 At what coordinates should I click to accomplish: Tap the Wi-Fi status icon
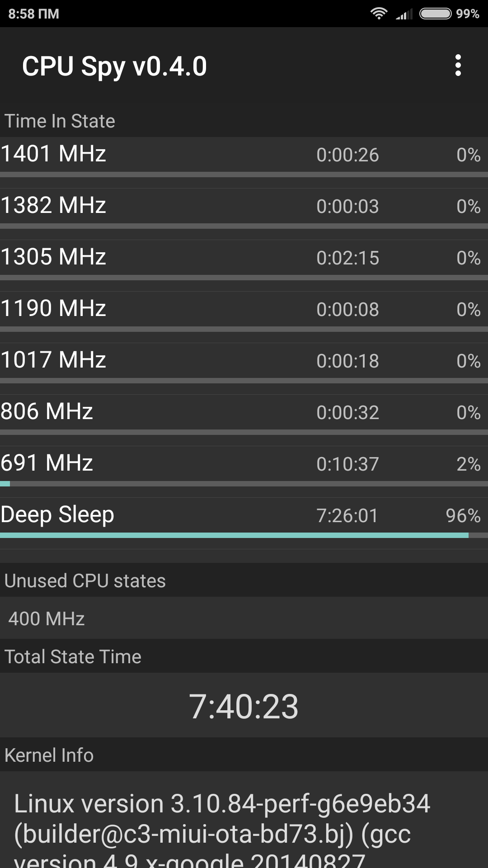[379, 14]
